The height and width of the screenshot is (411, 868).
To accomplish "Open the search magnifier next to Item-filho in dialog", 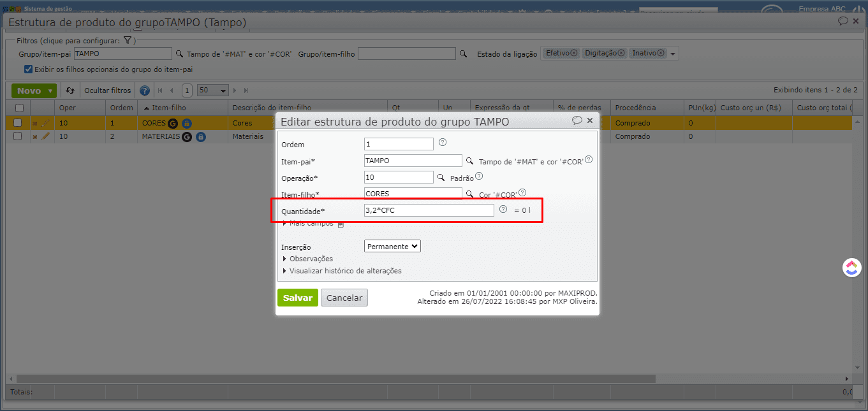I will click(x=470, y=194).
